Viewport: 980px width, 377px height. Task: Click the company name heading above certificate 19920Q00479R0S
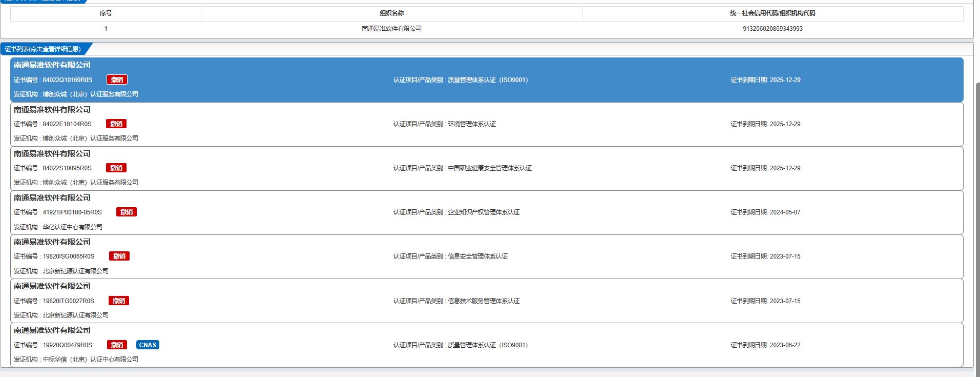[x=52, y=330]
